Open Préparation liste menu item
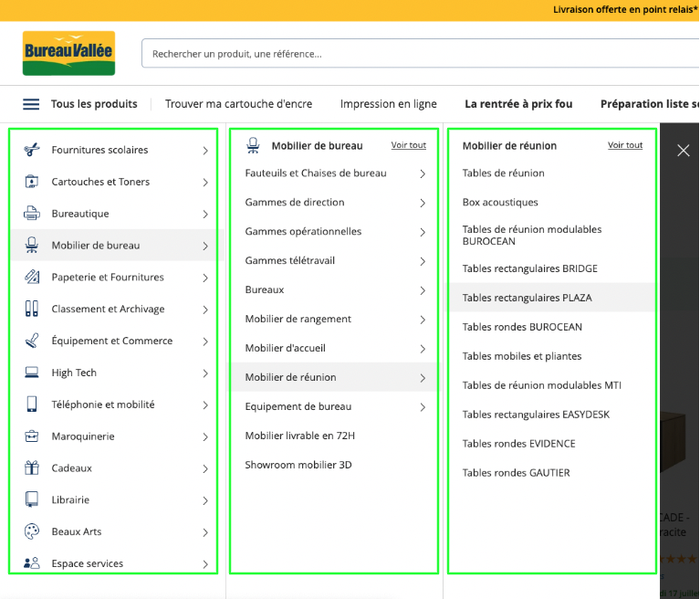The width and height of the screenshot is (700, 599). coord(650,104)
